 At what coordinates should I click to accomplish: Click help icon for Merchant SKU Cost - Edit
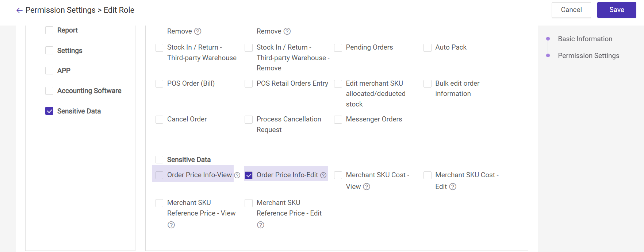click(x=453, y=187)
